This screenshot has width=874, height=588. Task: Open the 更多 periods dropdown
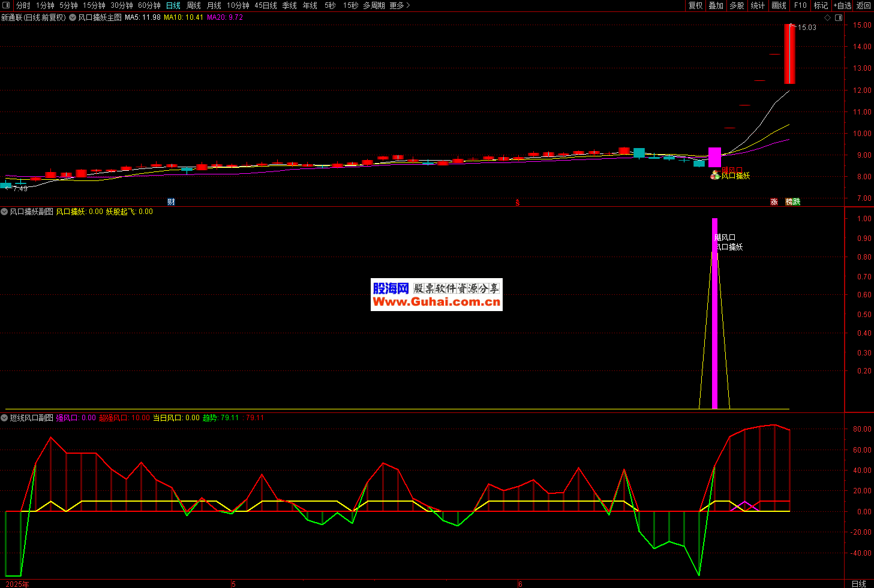[x=400, y=5]
